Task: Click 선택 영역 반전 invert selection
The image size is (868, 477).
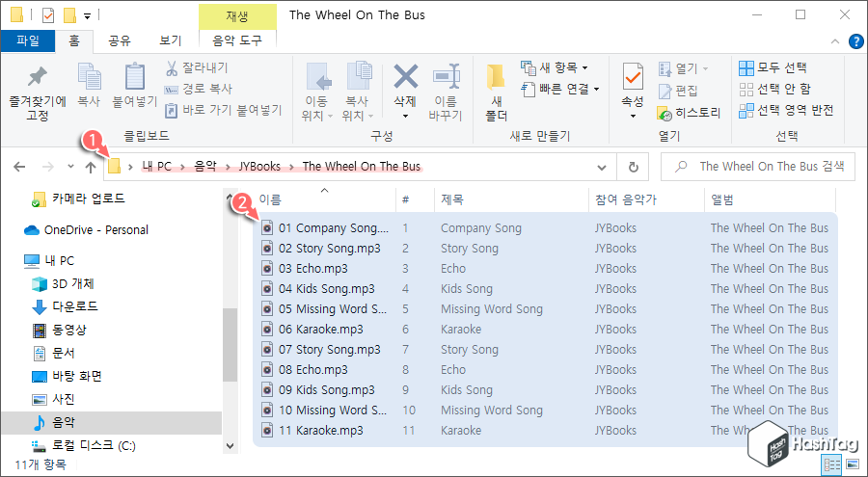Action: 787,110
